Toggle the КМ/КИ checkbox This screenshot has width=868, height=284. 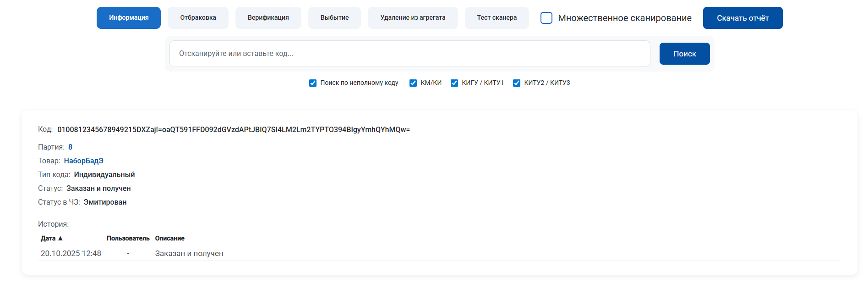tap(413, 83)
